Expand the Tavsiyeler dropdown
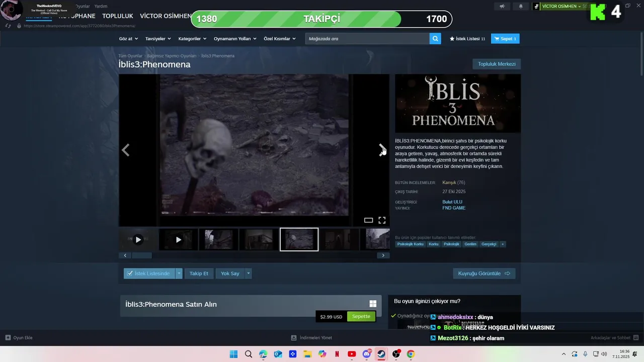Screen dimensions: 644x362 click(x=158, y=39)
